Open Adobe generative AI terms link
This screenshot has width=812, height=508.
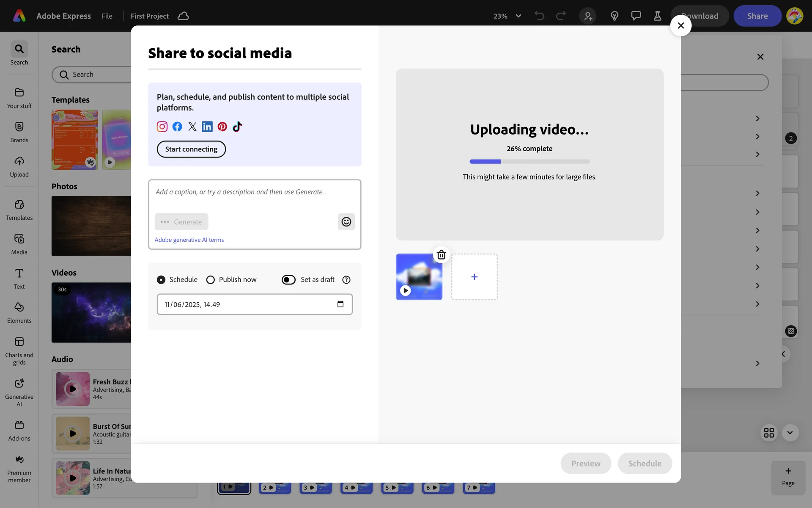pos(189,240)
